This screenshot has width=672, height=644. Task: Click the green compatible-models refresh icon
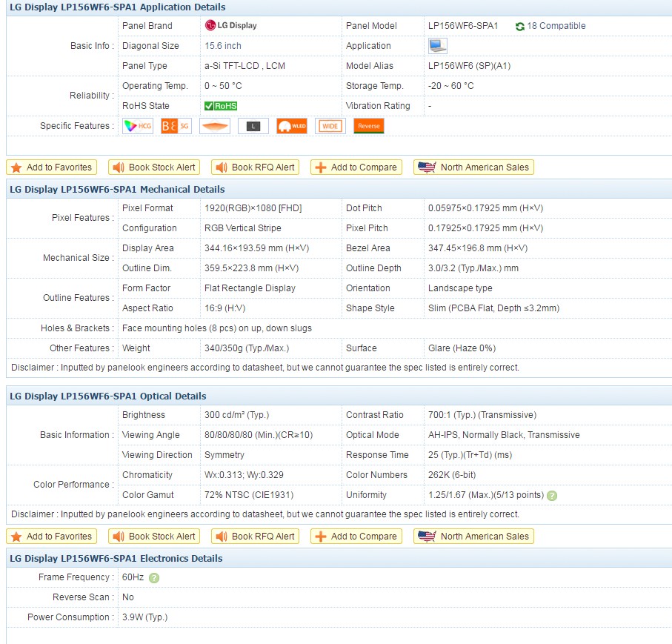520,27
